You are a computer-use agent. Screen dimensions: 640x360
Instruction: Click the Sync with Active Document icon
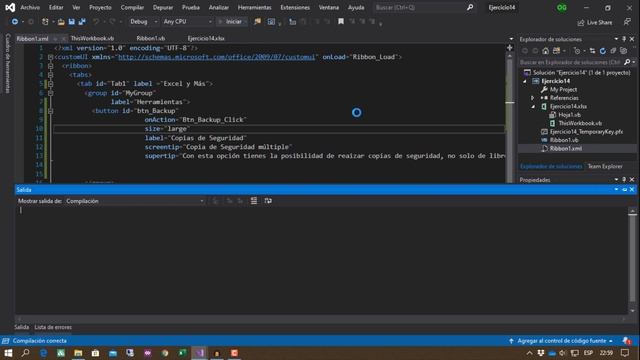click(592, 51)
